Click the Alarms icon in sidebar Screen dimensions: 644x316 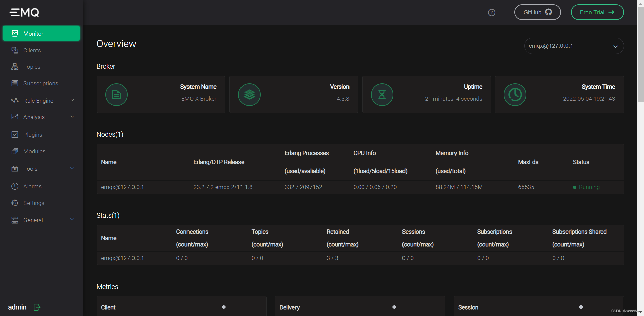click(15, 186)
